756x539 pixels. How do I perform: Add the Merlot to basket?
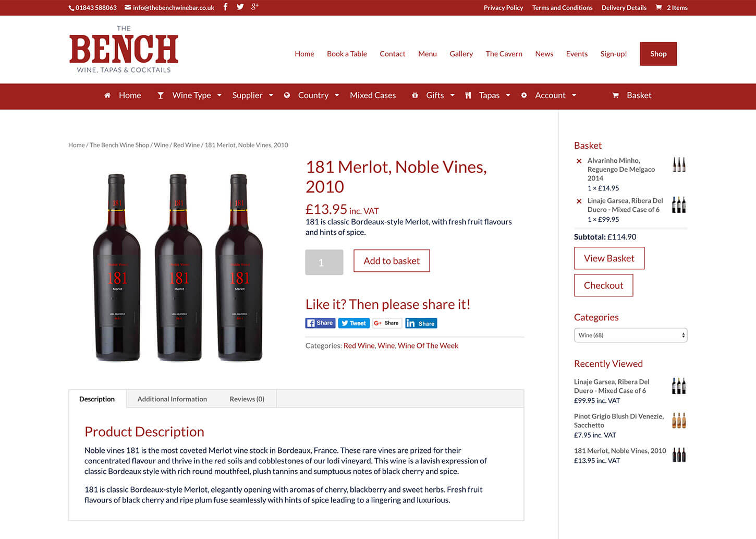(392, 261)
